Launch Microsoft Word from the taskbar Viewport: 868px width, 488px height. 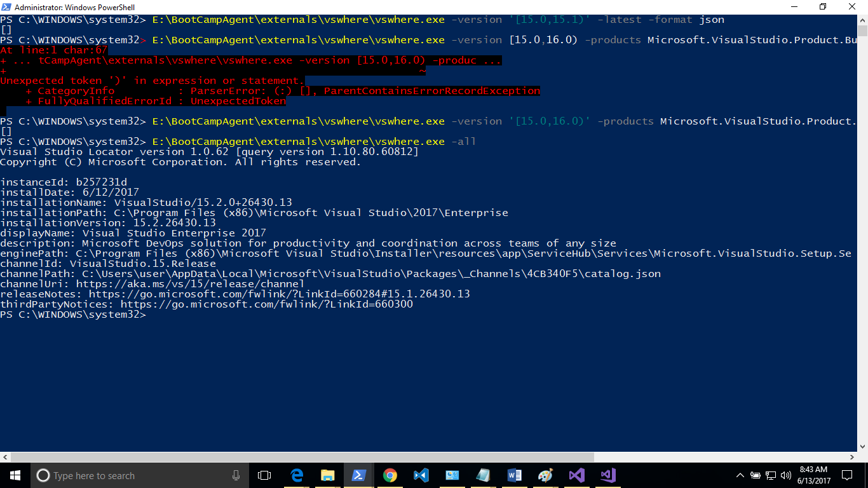tap(515, 475)
